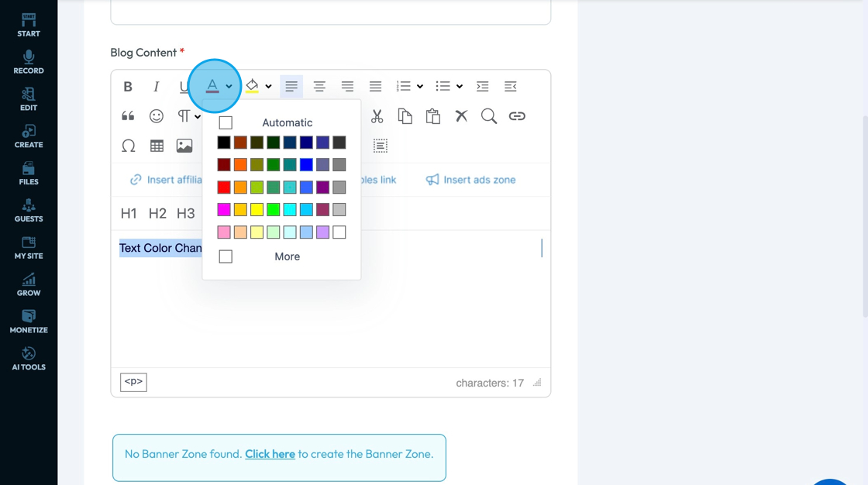Click Insert ads zone
Viewport: 868px width, 485px height.
pyautogui.click(x=471, y=180)
